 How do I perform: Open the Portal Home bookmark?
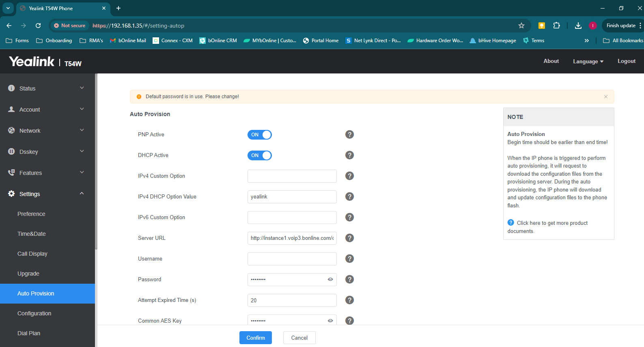click(x=321, y=41)
